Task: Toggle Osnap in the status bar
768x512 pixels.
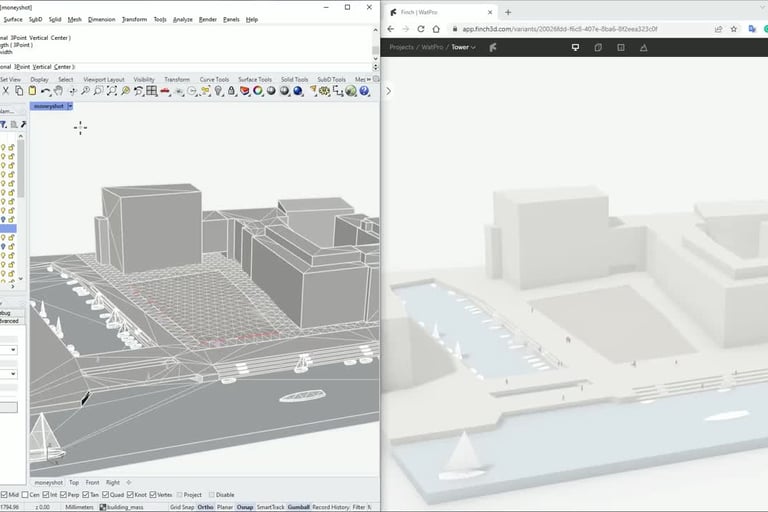Action: (245, 507)
